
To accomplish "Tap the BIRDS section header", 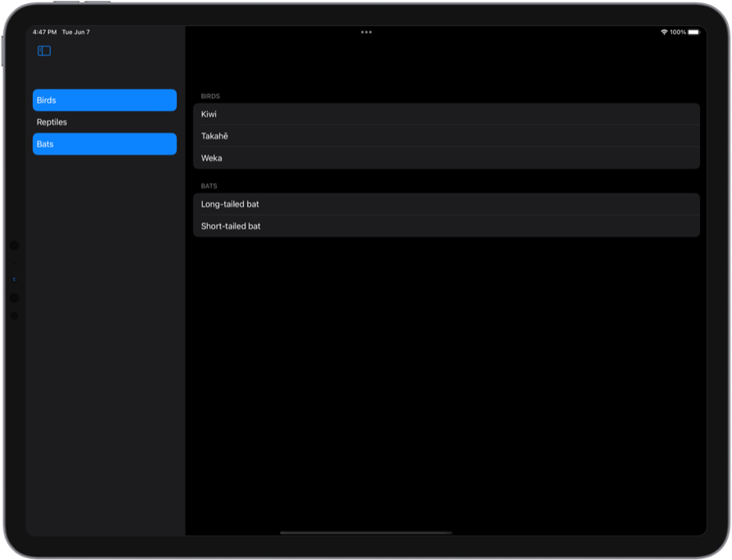I will 210,96.
